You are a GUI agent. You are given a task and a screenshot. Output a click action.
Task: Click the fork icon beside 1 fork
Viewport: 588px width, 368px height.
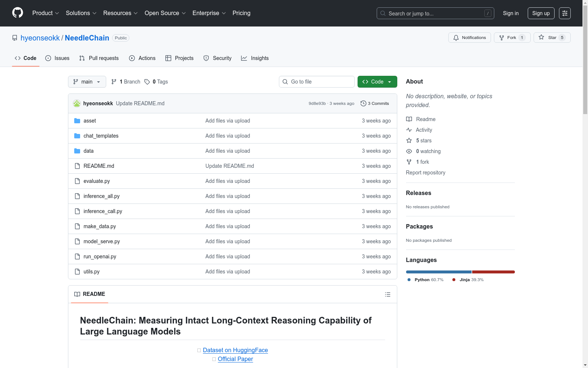click(409, 162)
